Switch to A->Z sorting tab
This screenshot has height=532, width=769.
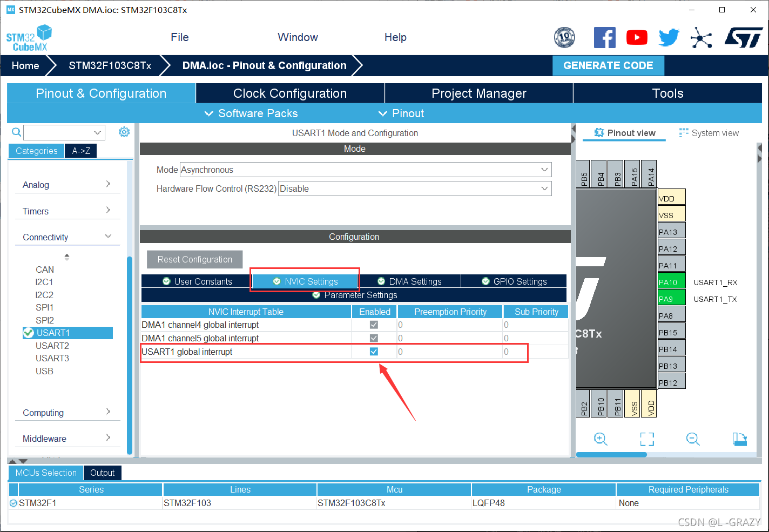click(x=81, y=151)
